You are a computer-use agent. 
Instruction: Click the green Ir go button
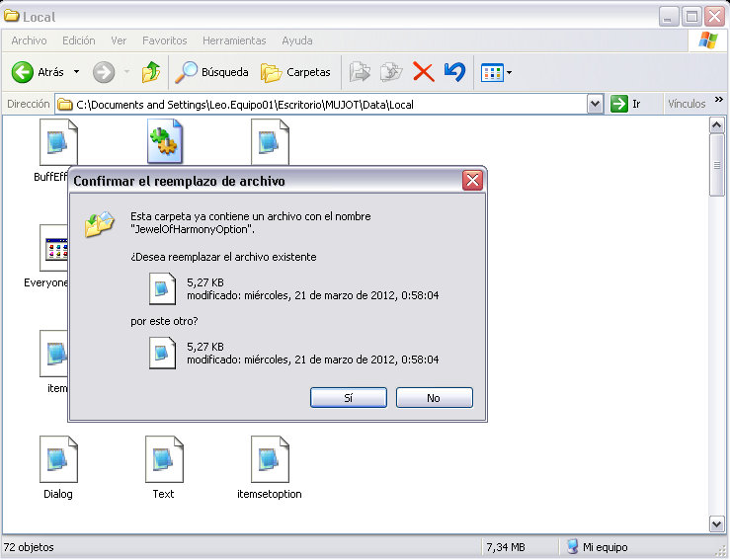click(625, 104)
